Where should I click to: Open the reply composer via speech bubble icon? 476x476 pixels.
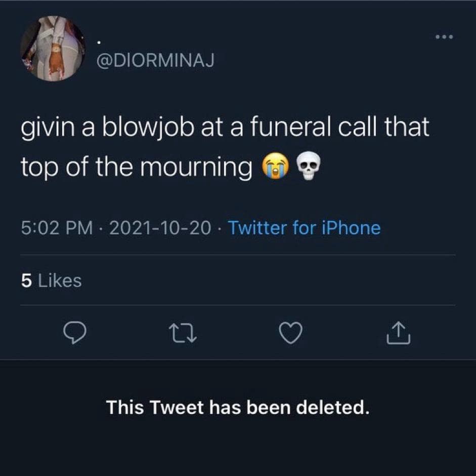pyautogui.click(x=76, y=333)
